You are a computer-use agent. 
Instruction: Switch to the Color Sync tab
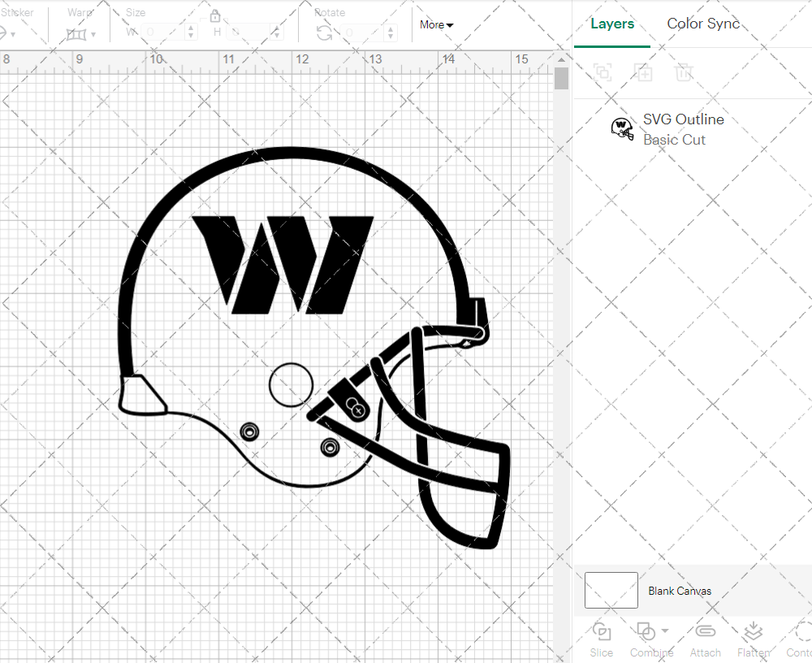pos(703,24)
